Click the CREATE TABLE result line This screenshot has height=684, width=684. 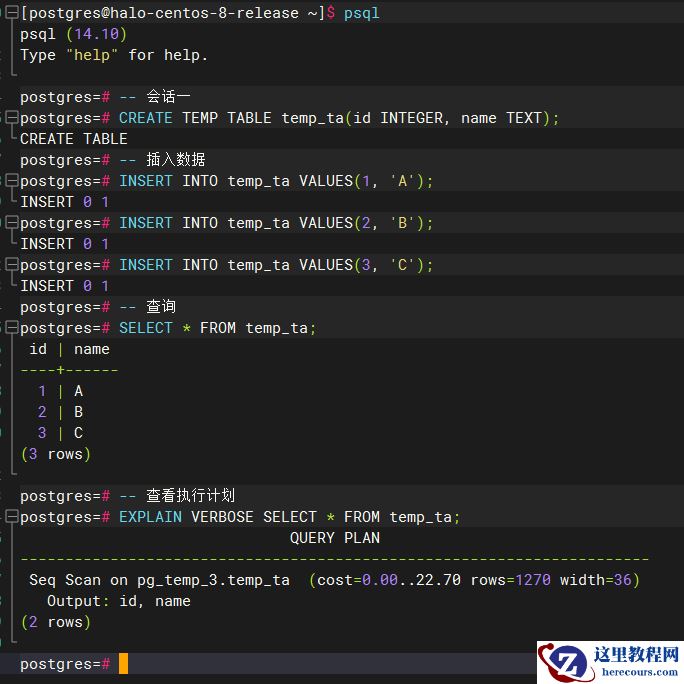click(x=74, y=139)
